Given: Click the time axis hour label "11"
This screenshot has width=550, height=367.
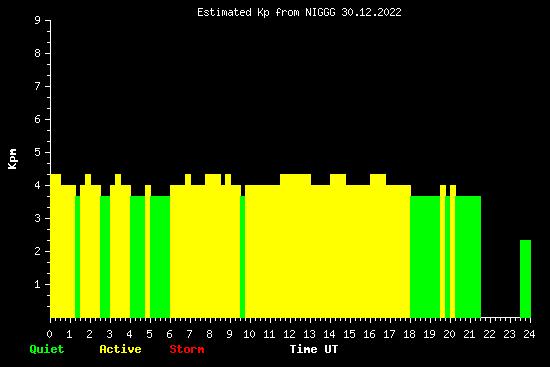Looking at the screenshot, I should coord(269,334).
